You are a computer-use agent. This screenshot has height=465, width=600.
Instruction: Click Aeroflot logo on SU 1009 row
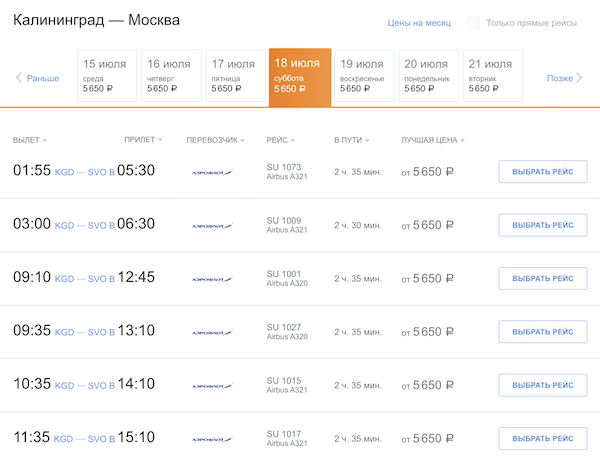pyautogui.click(x=212, y=226)
